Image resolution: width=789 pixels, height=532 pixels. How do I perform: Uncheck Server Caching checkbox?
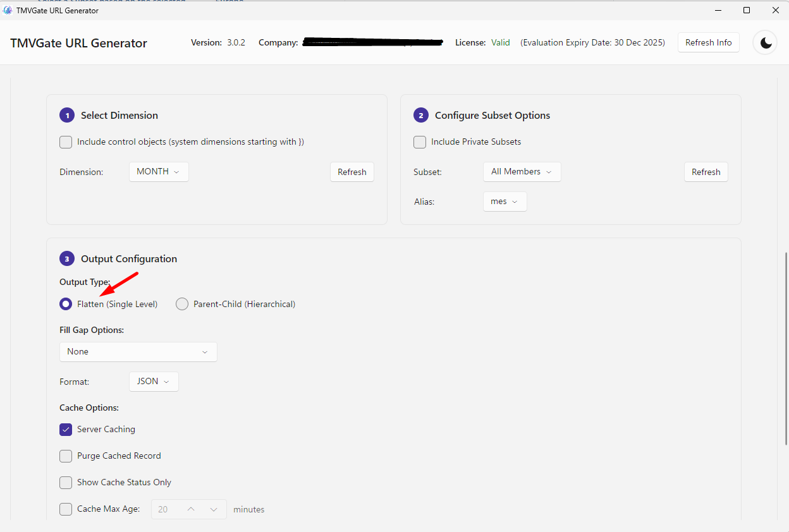click(66, 430)
